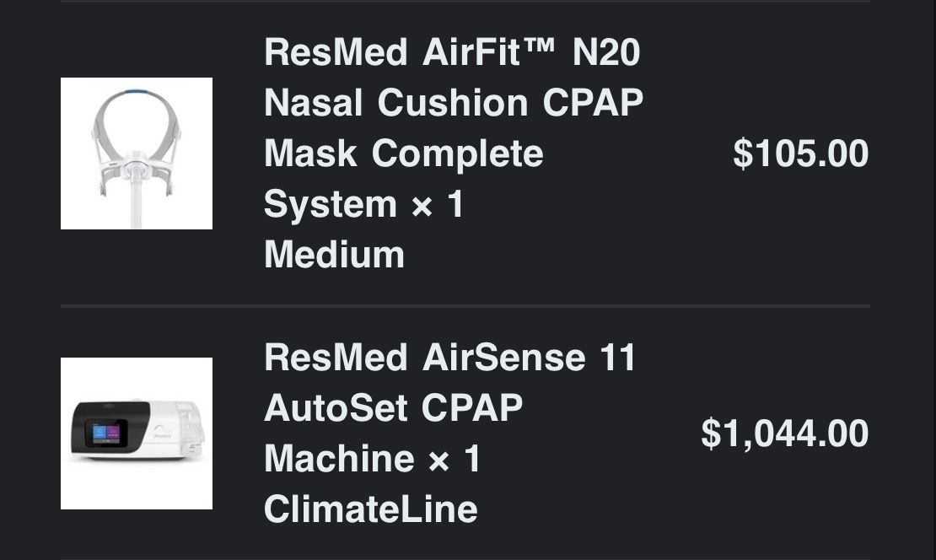Viewport: 936px width, 560px height.
Task: Select the "Mask Complete" text line
Action: [403, 153]
